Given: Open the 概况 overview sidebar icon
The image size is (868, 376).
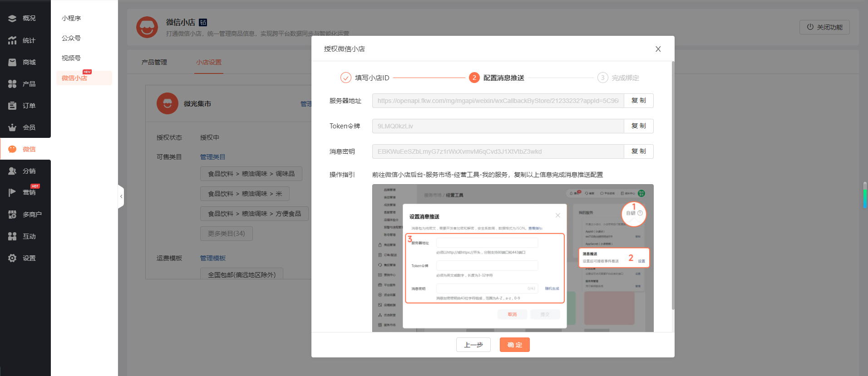Looking at the screenshot, I should coord(12,18).
